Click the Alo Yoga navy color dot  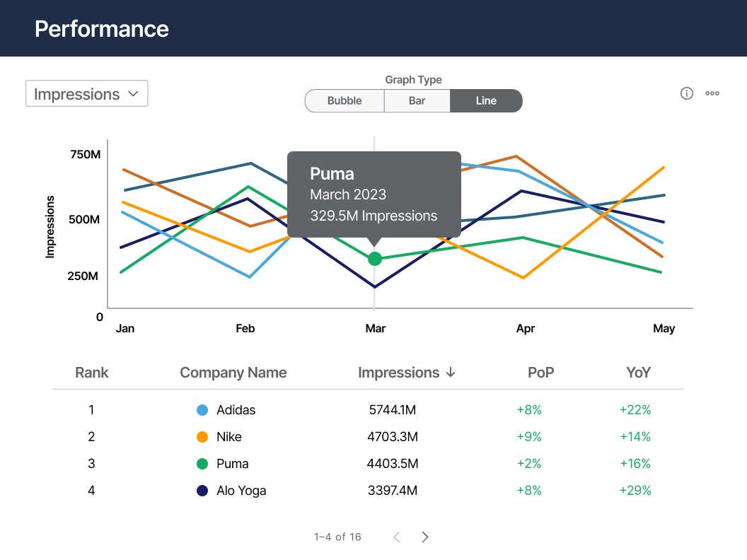point(202,491)
